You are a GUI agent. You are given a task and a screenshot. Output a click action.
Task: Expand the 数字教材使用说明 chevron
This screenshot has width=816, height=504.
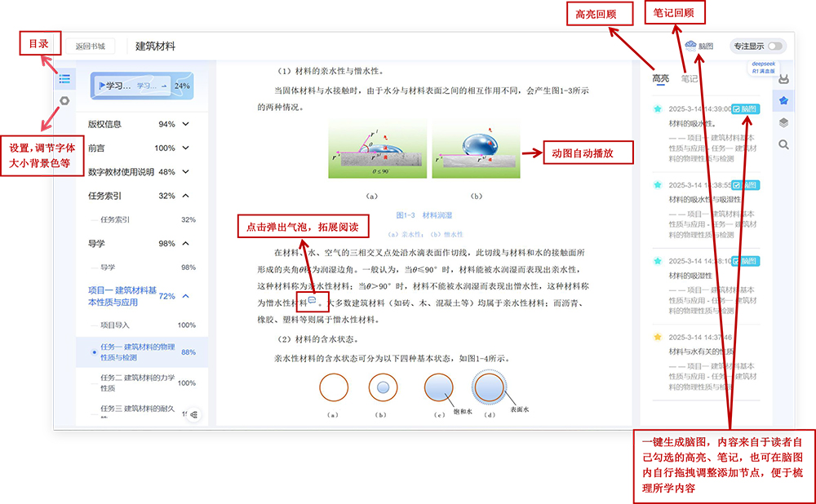point(186,171)
